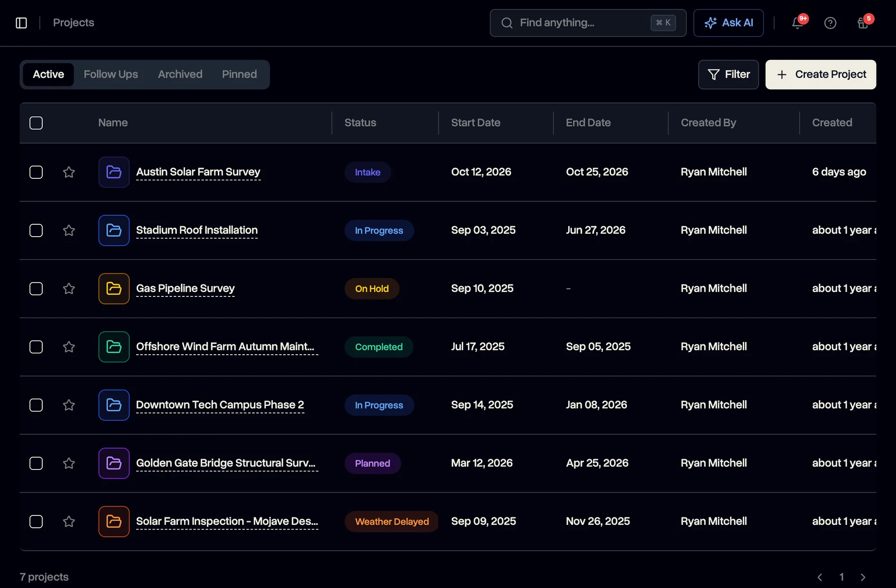
Task: Sort by the Created column header
Action: [832, 123]
